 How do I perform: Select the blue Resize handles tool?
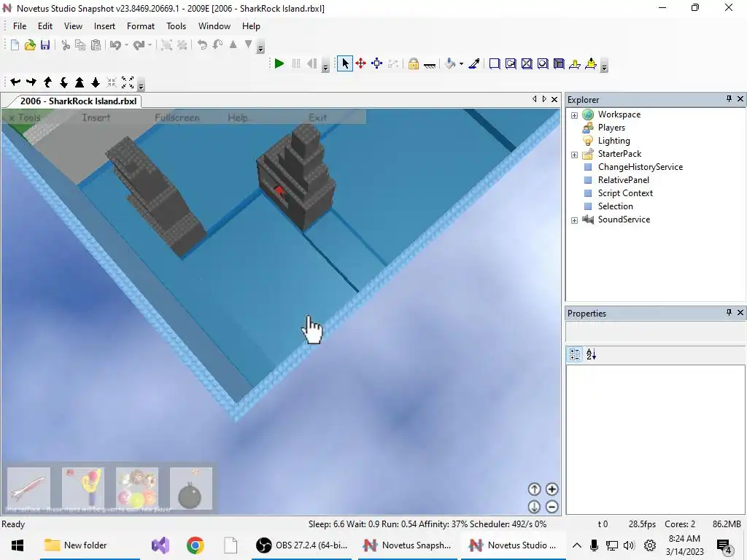pos(377,63)
